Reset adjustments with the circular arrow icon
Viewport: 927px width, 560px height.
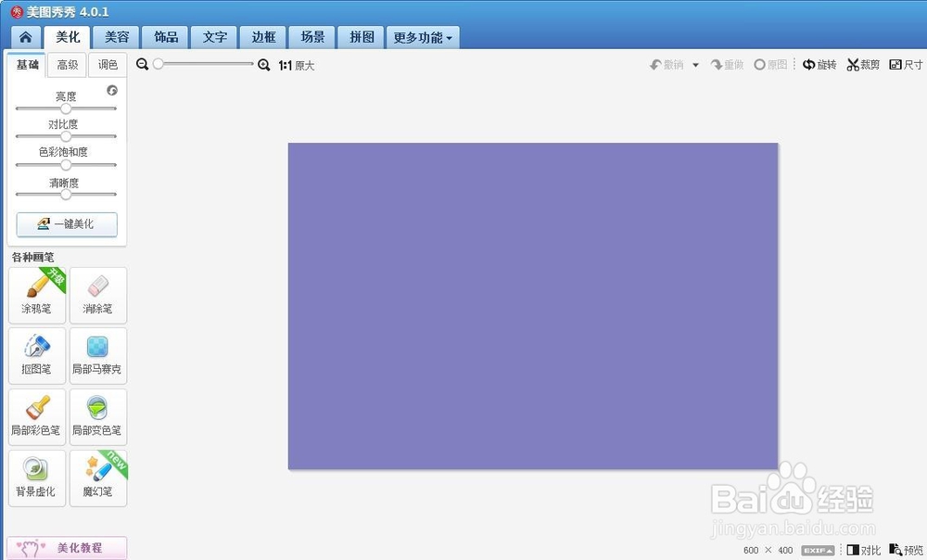click(112, 90)
